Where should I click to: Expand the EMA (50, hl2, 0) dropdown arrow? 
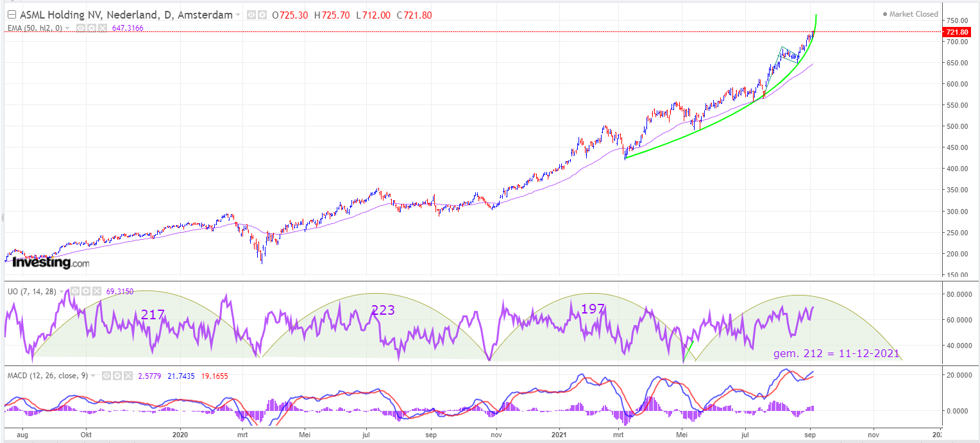click(67, 28)
